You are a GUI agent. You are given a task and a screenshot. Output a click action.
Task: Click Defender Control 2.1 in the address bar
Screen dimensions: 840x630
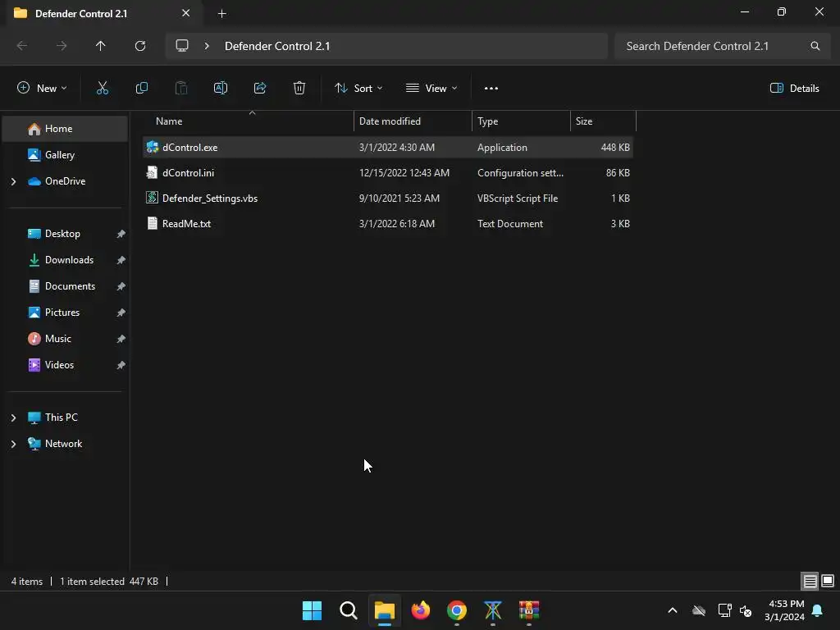tap(277, 46)
